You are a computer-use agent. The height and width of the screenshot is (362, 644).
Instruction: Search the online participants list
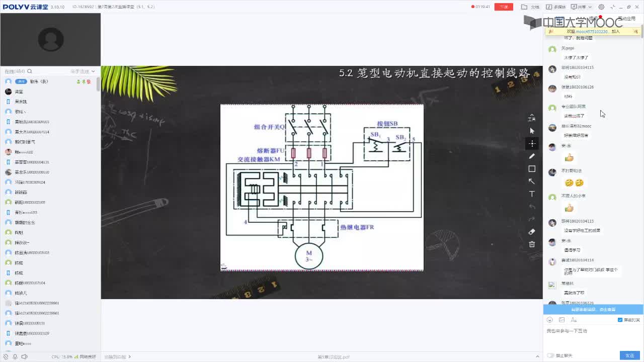pyautogui.click(x=30, y=71)
